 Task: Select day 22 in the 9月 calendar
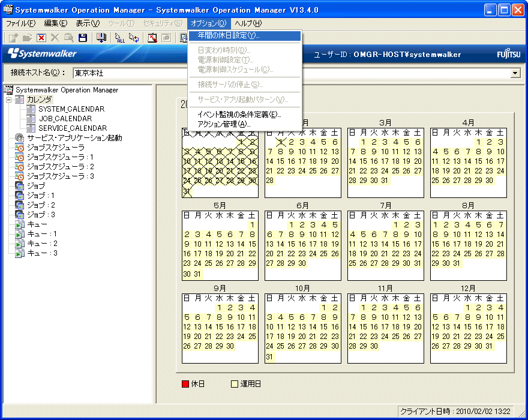219,337
